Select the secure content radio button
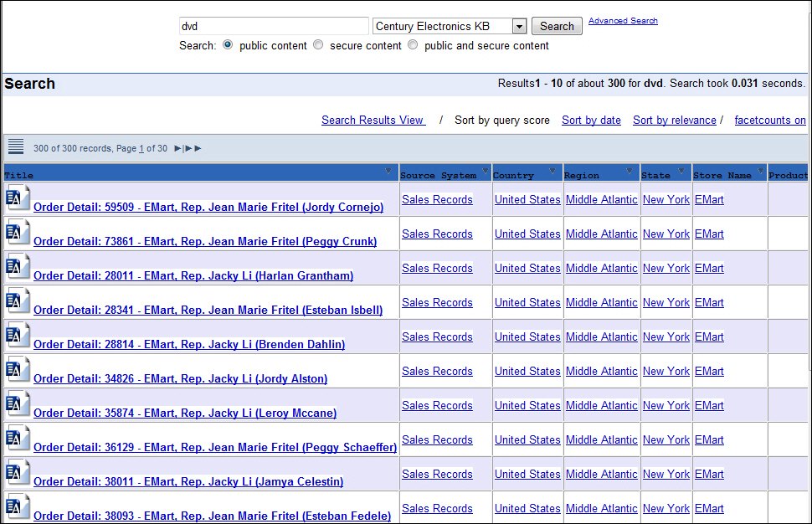Screen dimensions: 812x524 point(318,45)
